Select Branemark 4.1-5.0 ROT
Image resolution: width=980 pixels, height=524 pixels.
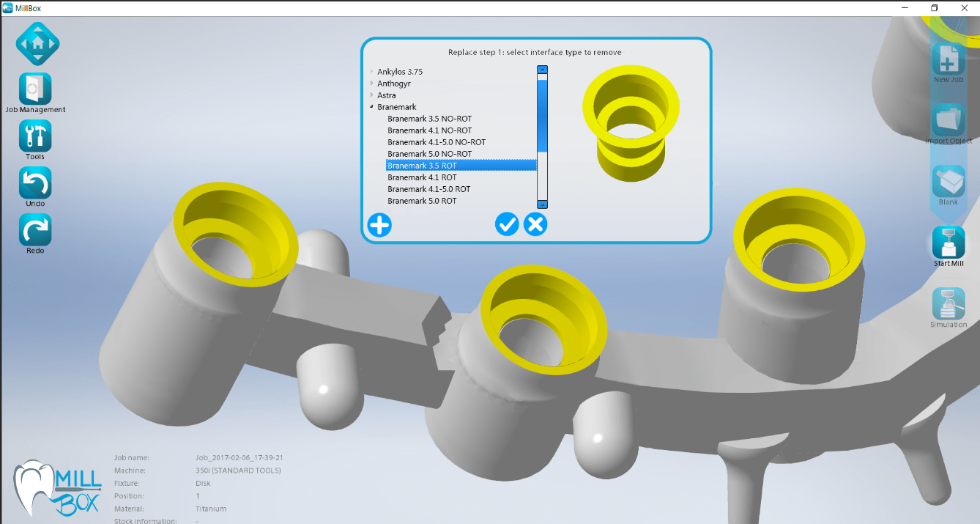pyautogui.click(x=429, y=189)
